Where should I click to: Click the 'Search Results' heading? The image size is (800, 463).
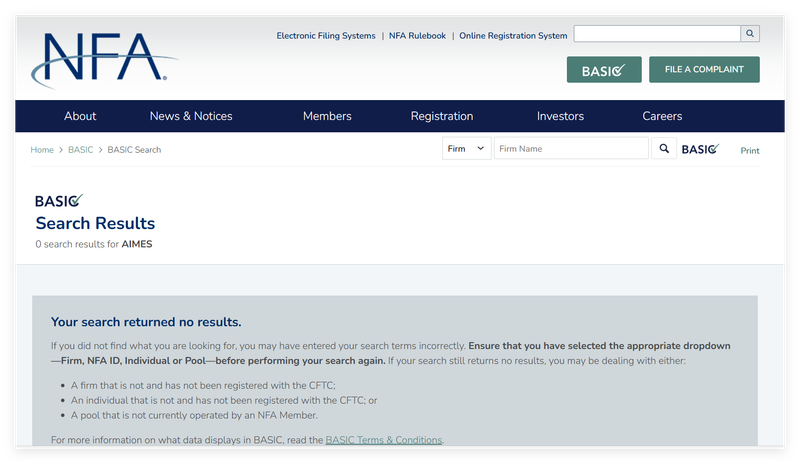95,223
